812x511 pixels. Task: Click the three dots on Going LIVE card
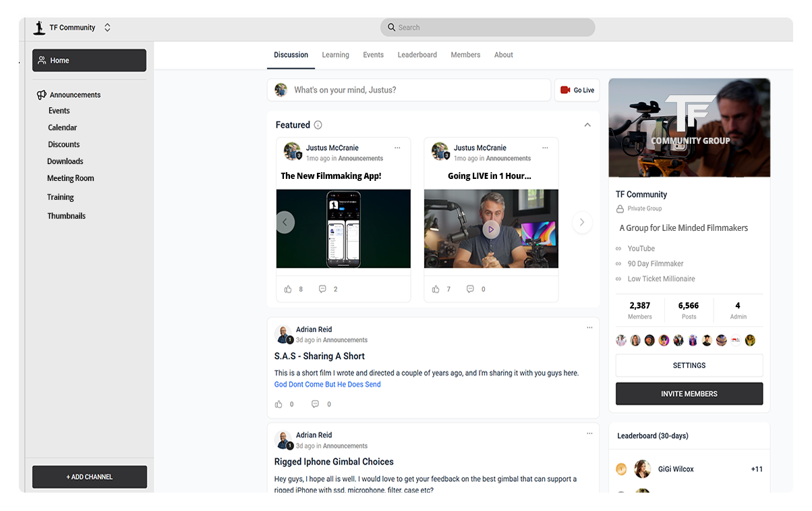(545, 148)
